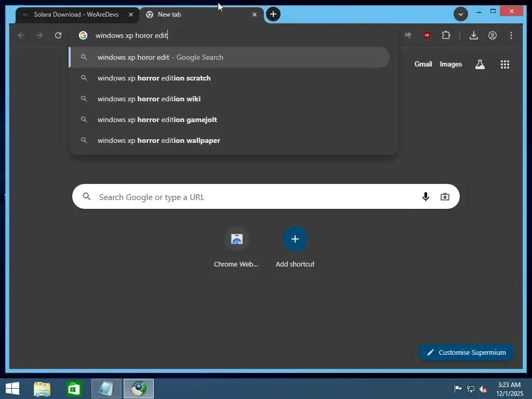532x399 pixels.
Task: Reload the current page
Action: pos(58,35)
